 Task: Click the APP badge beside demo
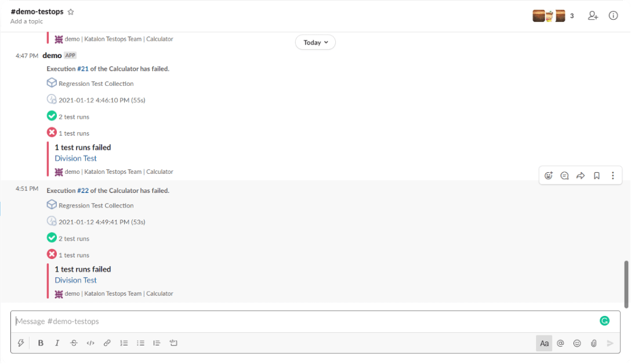pyautogui.click(x=70, y=56)
